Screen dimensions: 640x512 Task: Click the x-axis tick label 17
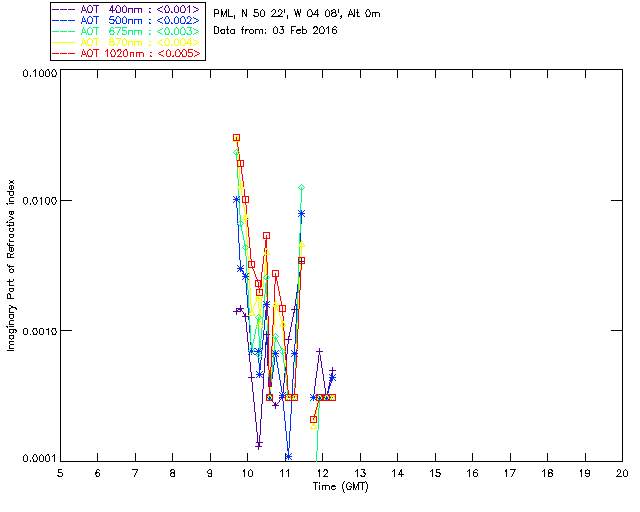510,473
